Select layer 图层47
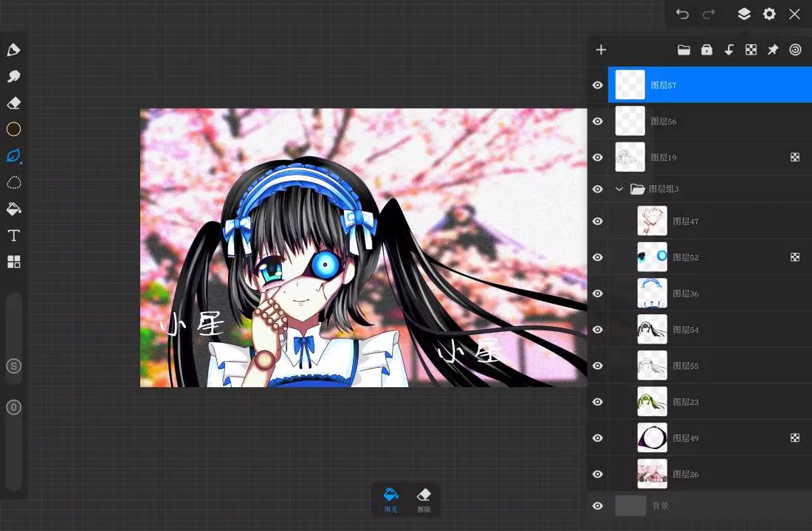This screenshot has width=812, height=531. click(x=710, y=221)
